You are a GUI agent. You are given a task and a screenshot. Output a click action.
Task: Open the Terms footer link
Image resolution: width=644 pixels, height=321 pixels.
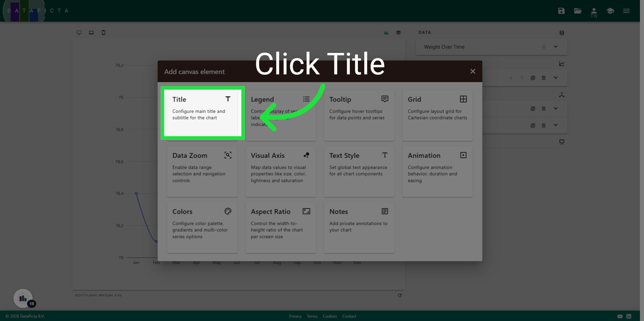pyautogui.click(x=312, y=316)
